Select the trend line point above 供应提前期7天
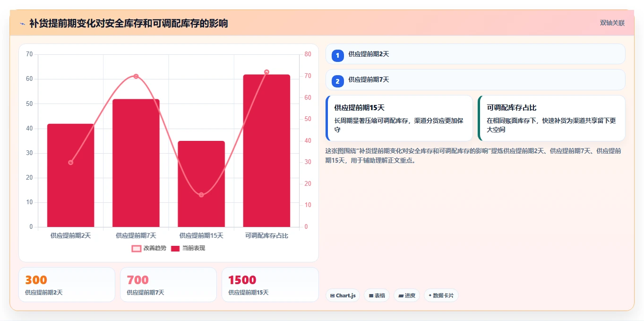 pyautogui.click(x=136, y=76)
